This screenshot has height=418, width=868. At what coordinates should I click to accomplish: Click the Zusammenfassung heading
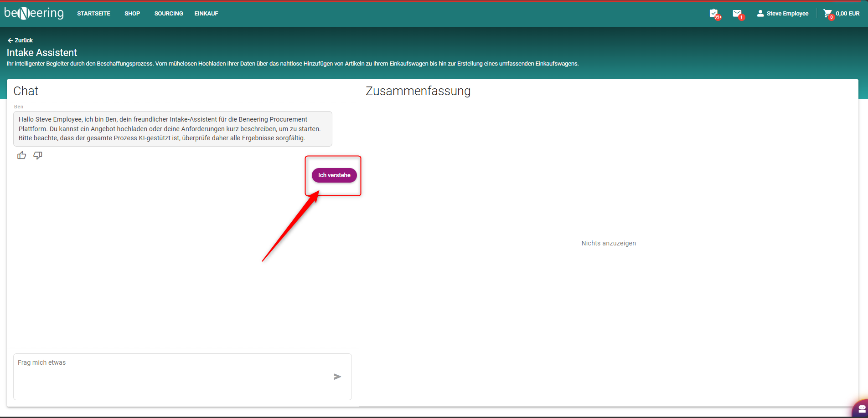point(418,91)
